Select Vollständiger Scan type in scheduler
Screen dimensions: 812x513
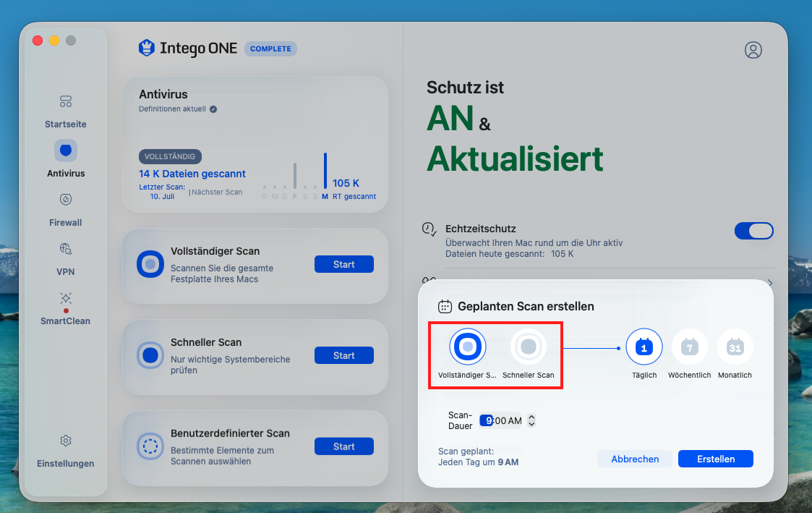coord(468,347)
